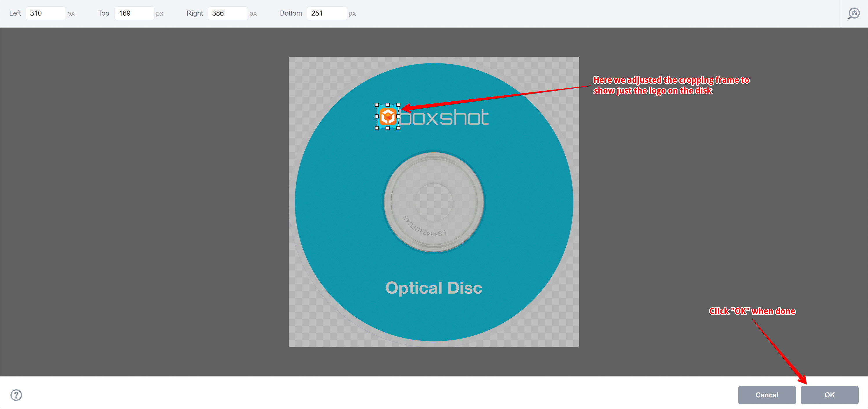Viewport: 868px width, 409px height.
Task: Click the bottom-right crop handle
Action: pos(399,128)
